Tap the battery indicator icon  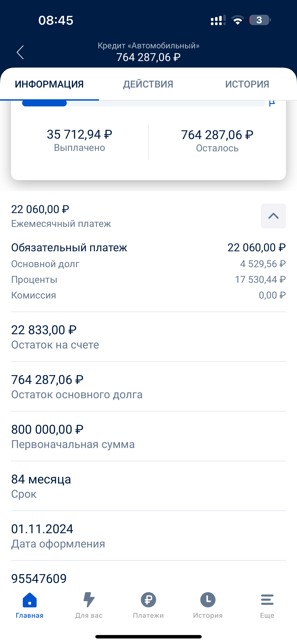click(259, 20)
